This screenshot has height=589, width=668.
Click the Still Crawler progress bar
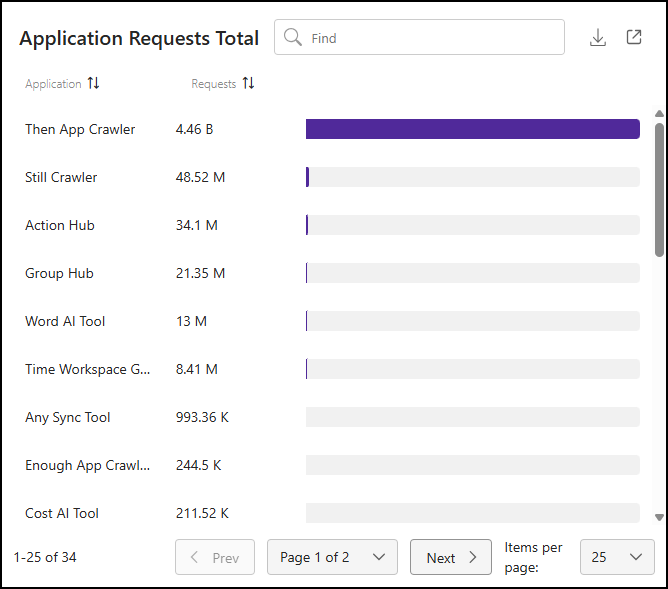tap(472, 177)
